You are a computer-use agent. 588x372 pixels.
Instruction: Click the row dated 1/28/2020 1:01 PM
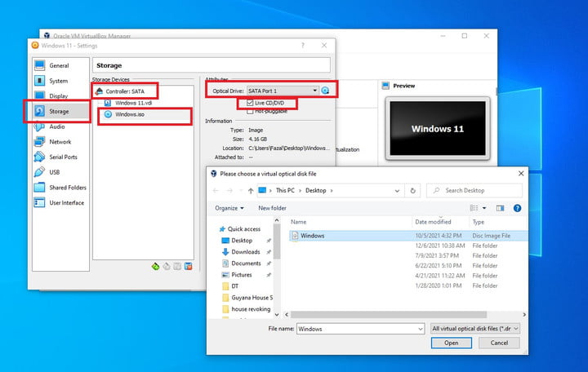(x=408, y=286)
